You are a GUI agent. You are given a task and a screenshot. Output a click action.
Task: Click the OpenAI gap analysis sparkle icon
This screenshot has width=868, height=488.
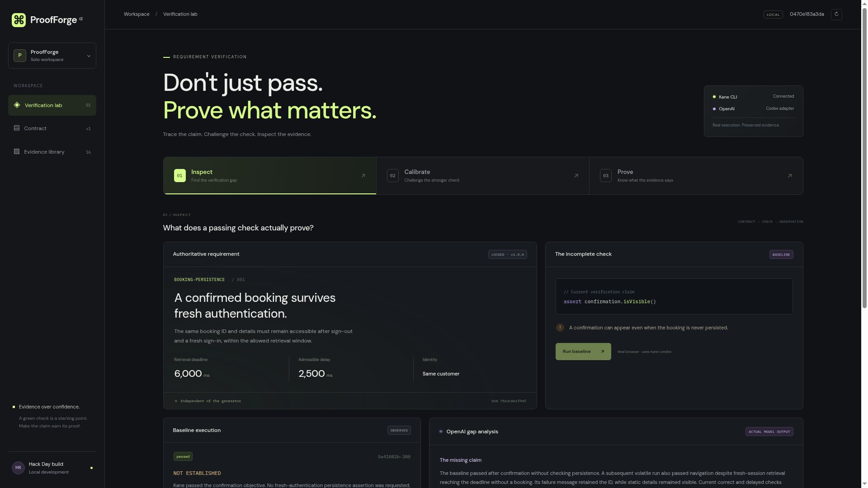click(441, 432)
